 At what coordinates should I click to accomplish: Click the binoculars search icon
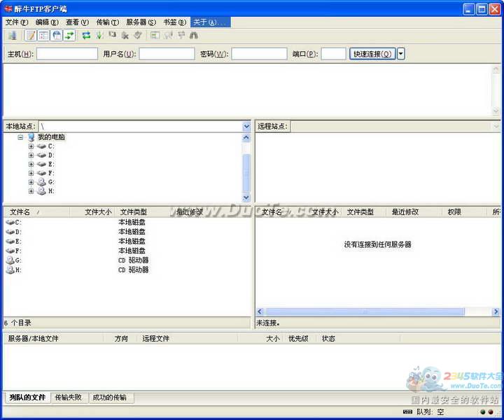click(x=194, y=35)
